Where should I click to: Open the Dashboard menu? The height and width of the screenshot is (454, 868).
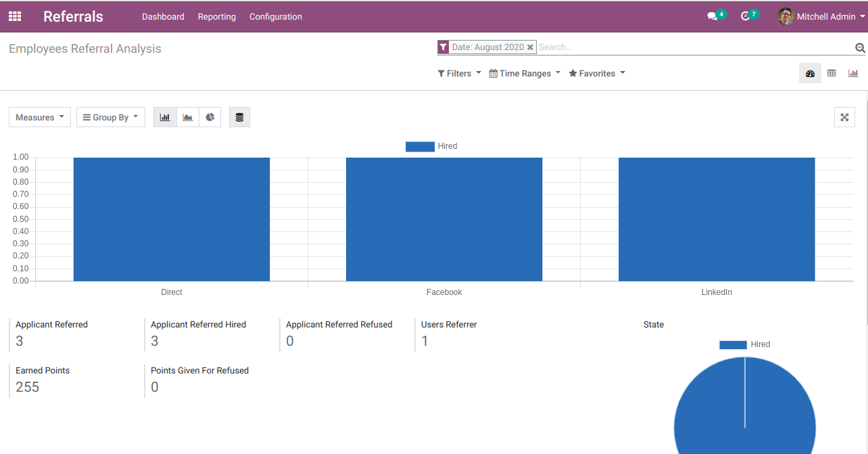point(163,16)
